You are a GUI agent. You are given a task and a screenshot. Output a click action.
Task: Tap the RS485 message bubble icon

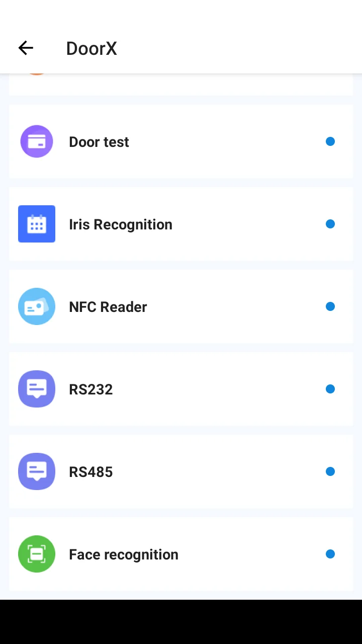coord(37,471)
